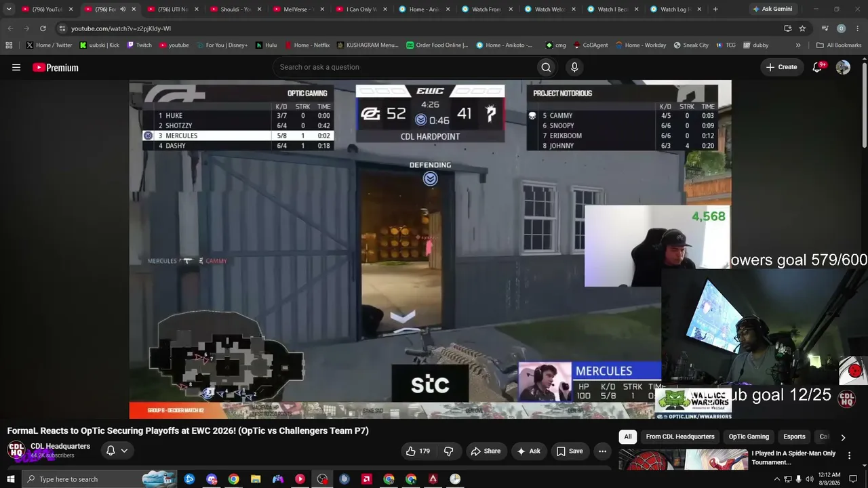Expand the notification preferences chevron for subscription
Screen dimensions: 868x488
point(124,451)
